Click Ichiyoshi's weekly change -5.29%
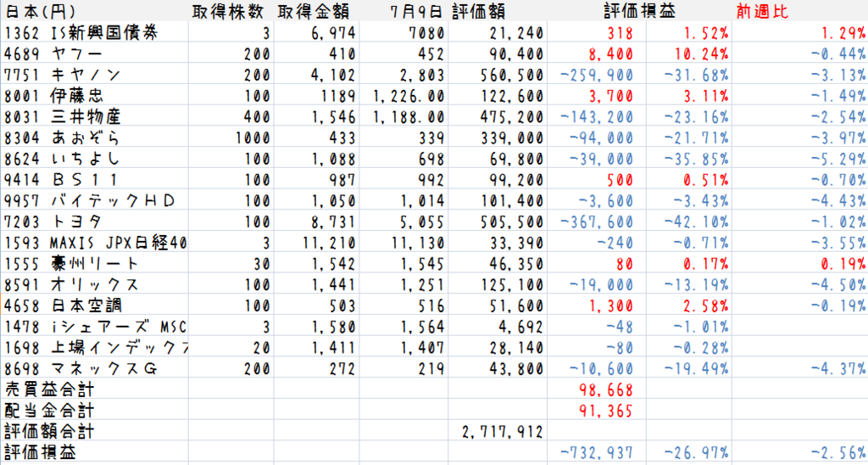The image size is (868, 465). pyautogui.click(x=838, y=159)
